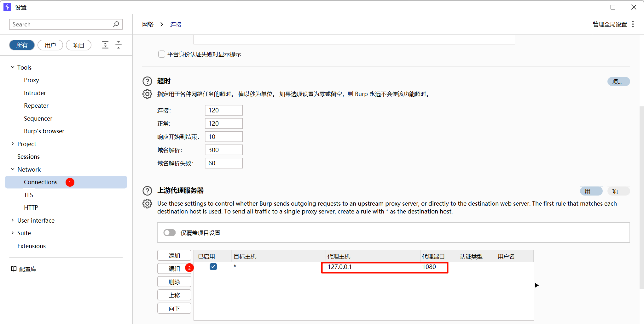Viewport: 644px width, 324px height.
Task: Open help for the 超时 section
Action: pos(147,81)
